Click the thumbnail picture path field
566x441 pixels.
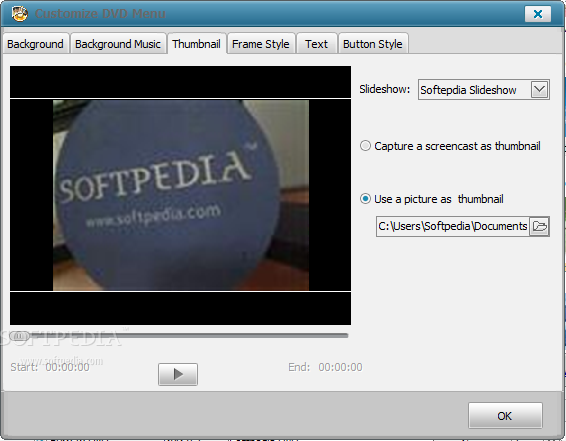453,226
